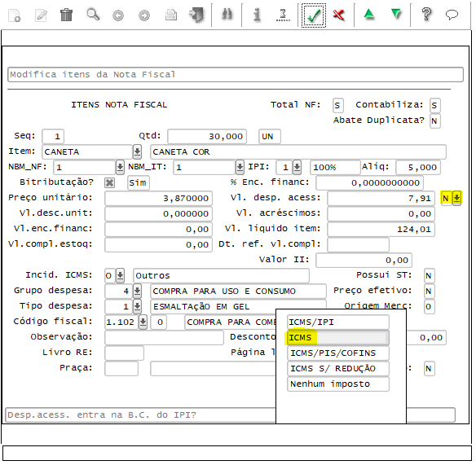This screenshot has width=476, height=465.
Task: Click the Vl. desp. acess field 7,91
Action: (381, 199)
